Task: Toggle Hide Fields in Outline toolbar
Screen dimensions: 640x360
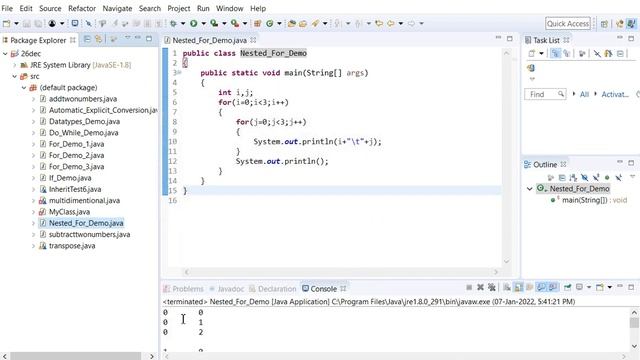Action: [584, 178]
